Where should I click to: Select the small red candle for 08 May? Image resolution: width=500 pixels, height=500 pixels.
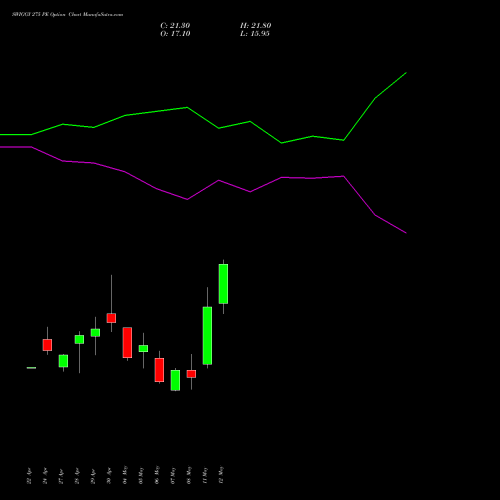[x=191, y=374]
